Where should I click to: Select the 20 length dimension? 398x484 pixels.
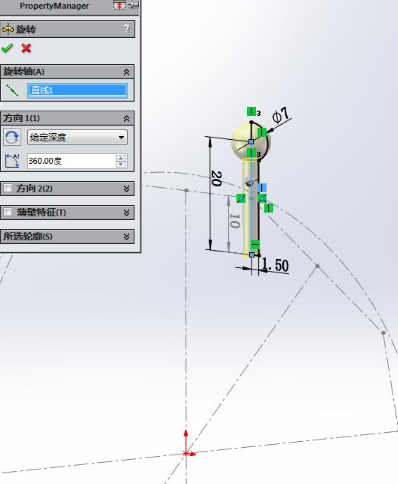217,178
